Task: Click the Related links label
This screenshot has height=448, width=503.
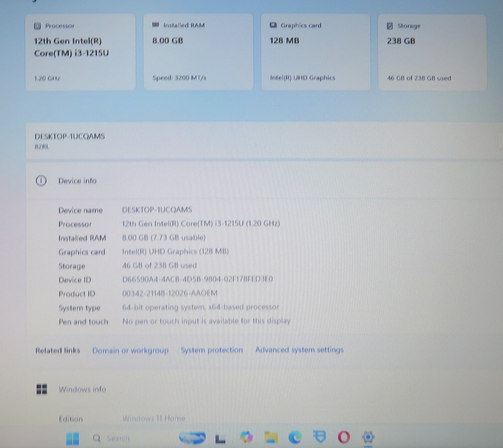Action: (x=58, y=350)
